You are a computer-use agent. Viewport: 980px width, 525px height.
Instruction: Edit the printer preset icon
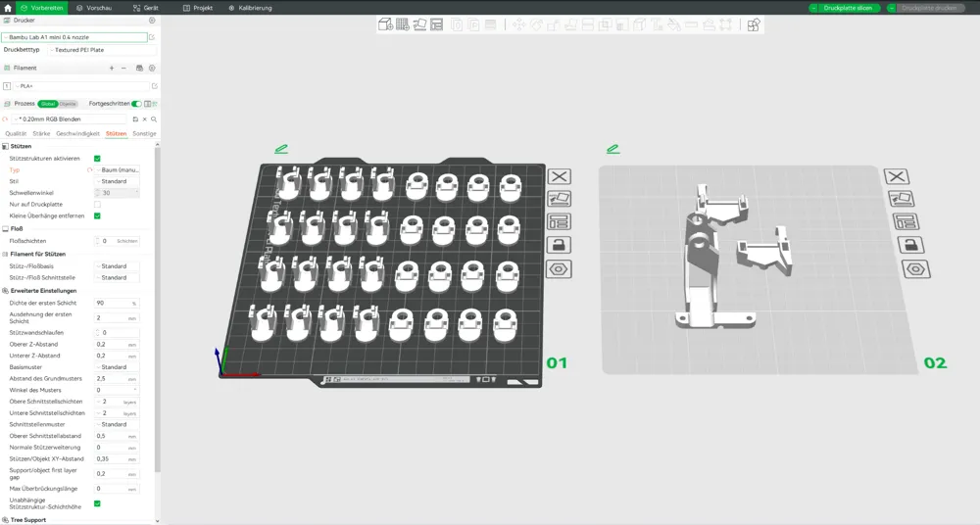[x=152, y=37]
